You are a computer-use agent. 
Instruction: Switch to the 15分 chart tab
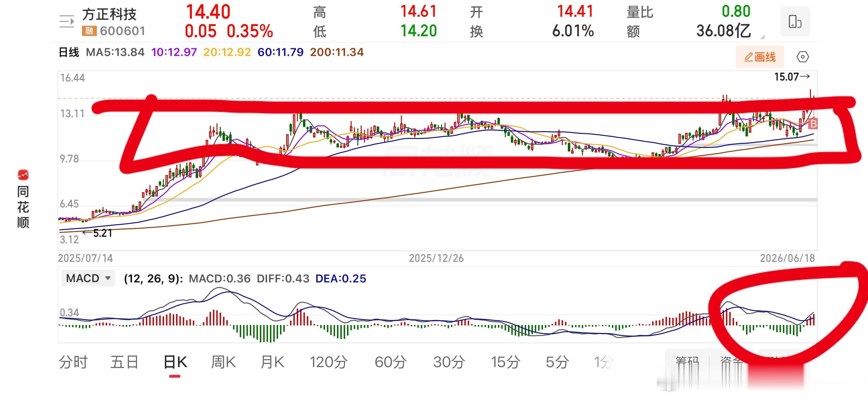tap(505, 362)
